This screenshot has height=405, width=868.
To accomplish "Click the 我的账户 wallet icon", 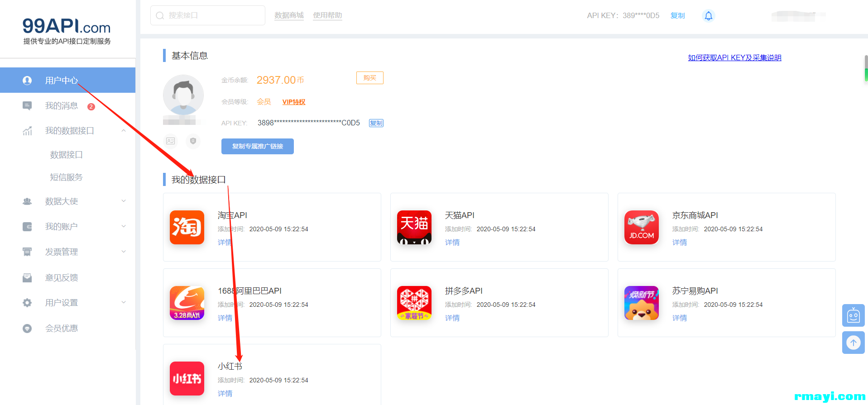I will [27, 227].
